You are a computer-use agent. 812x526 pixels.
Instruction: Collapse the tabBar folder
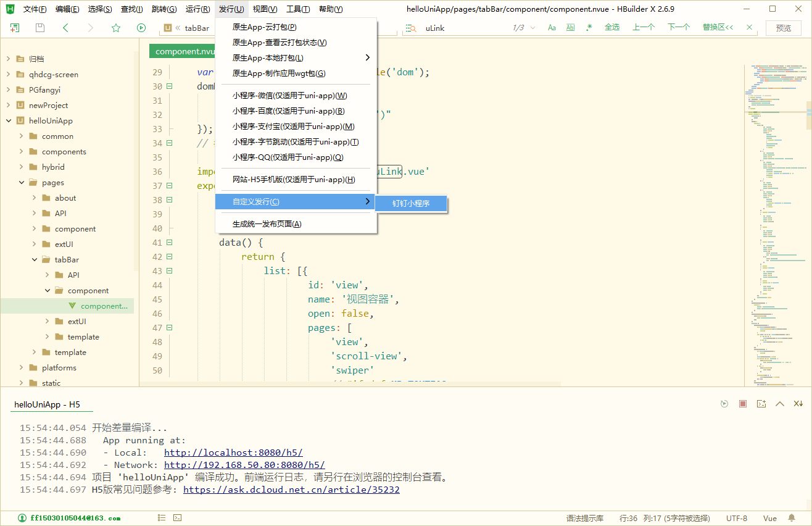point(35,259)
